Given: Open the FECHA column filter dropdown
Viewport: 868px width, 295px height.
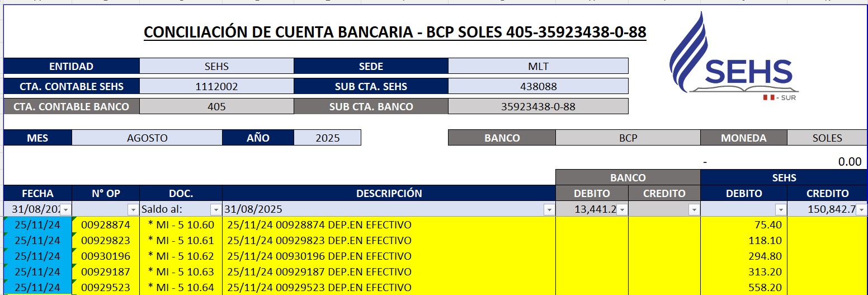Looking at the screenshot, I should point(66,209).
